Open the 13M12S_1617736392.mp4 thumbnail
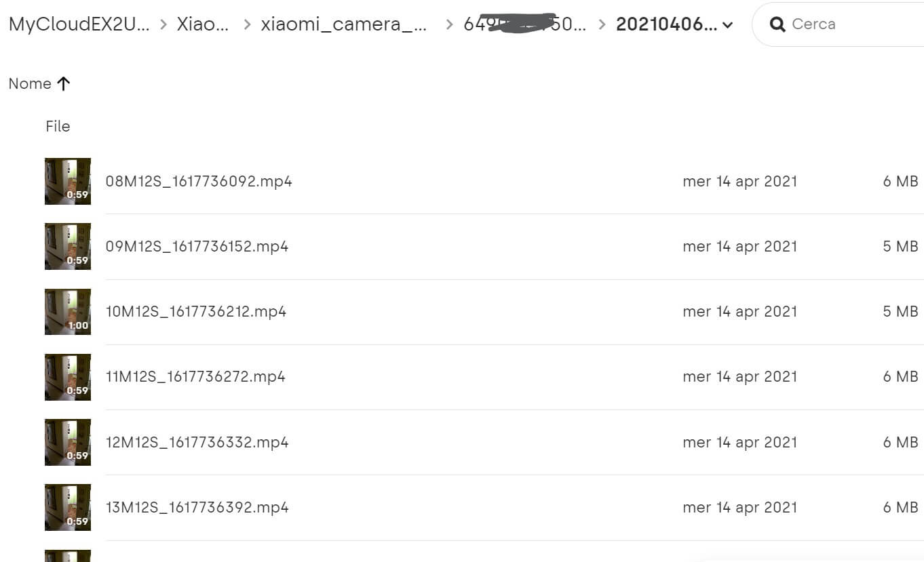 (68, 507)
